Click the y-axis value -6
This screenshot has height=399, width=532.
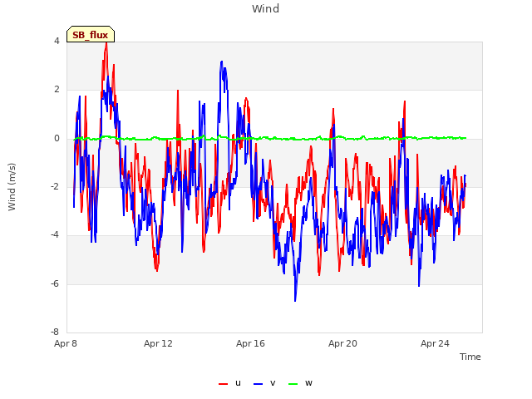(x=56, y=283)
